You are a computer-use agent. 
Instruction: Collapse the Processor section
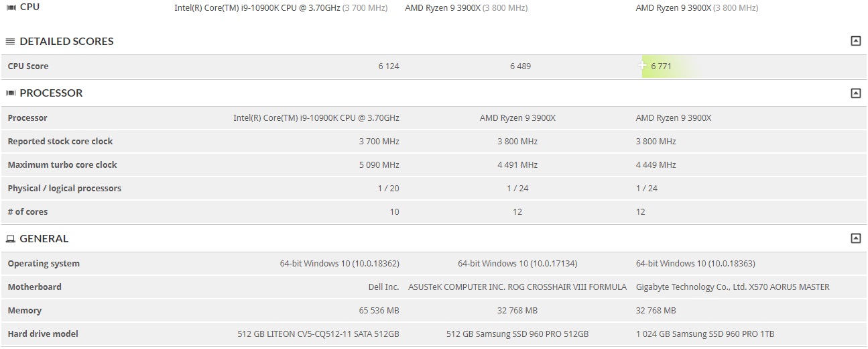click(x=855, y=93)
